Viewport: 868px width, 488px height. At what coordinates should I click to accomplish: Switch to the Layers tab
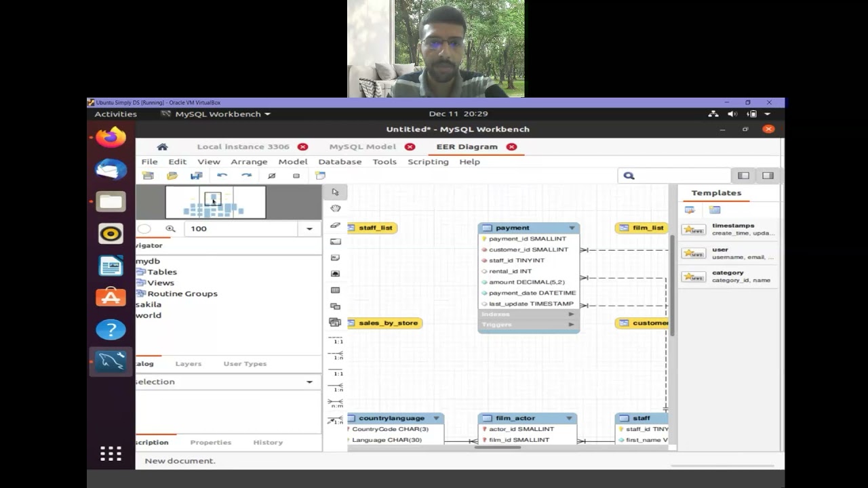[188, 364]
